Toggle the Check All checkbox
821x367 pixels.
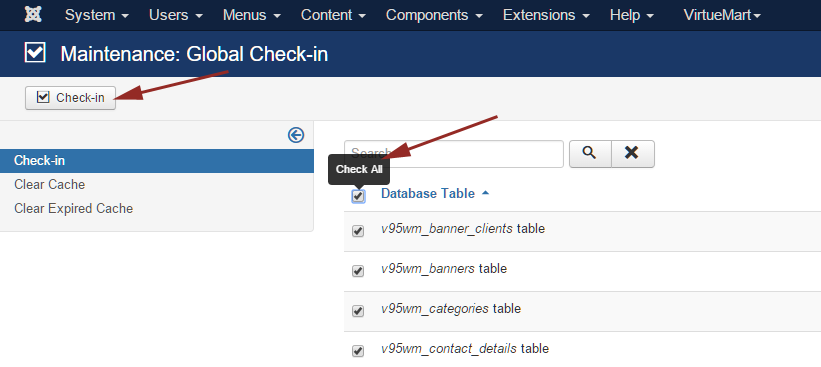coord(358,196)
